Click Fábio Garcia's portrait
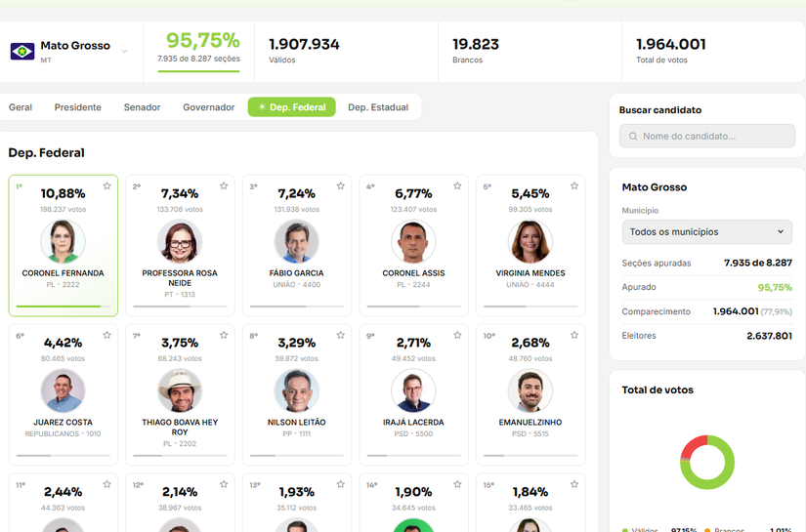The height and width of the screenshot is (532, 806). 297,241
